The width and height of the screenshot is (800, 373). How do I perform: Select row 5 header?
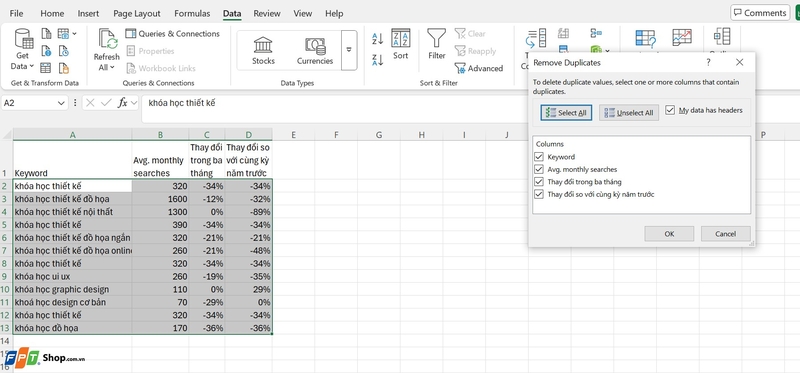coord(6,225)
